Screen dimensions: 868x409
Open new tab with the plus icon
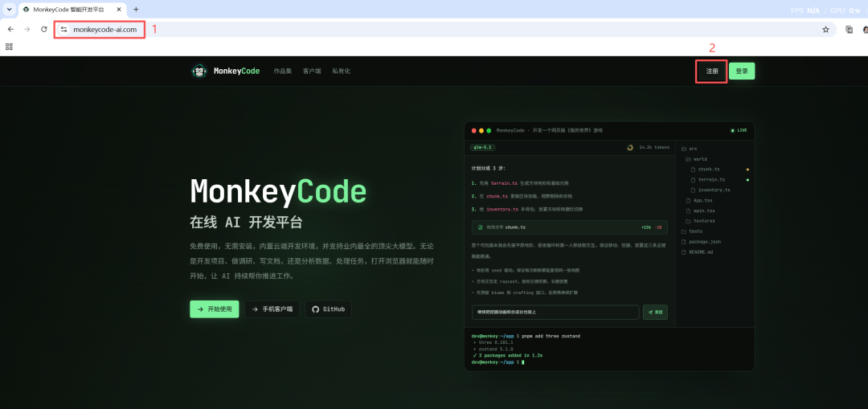pyautogui.click(x=136, y=10)
